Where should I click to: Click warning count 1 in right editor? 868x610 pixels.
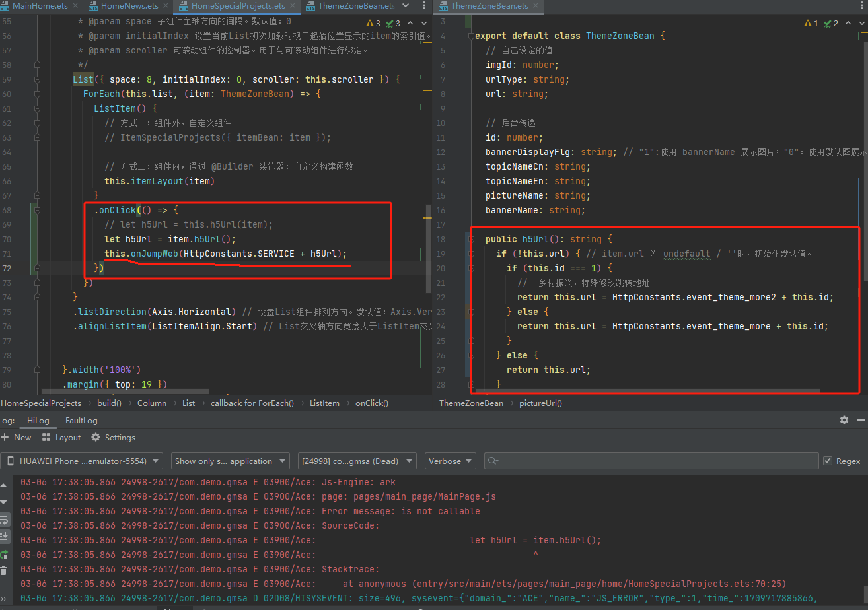(x=812, y=23)
